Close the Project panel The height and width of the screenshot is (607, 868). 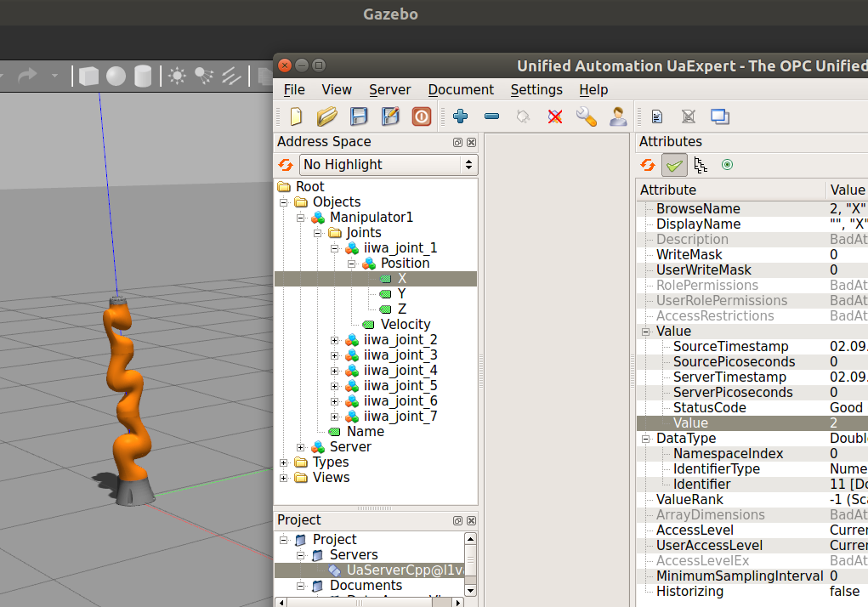[x=471, y=520]
